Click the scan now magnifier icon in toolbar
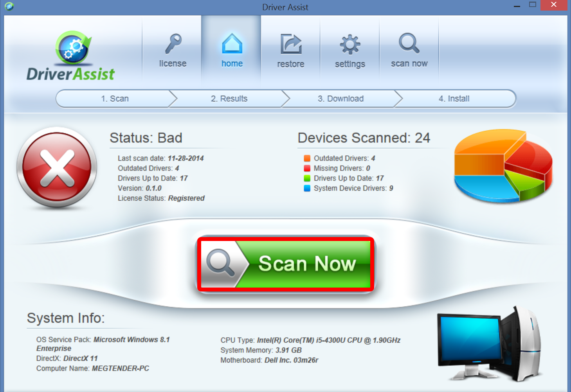This screenshot has width=571, height=392. [x=409, y=43]
